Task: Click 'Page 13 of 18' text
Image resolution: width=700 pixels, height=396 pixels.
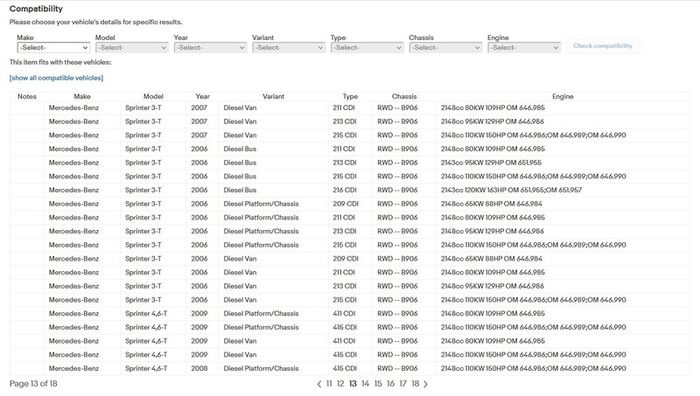Action: coord(33,383)
